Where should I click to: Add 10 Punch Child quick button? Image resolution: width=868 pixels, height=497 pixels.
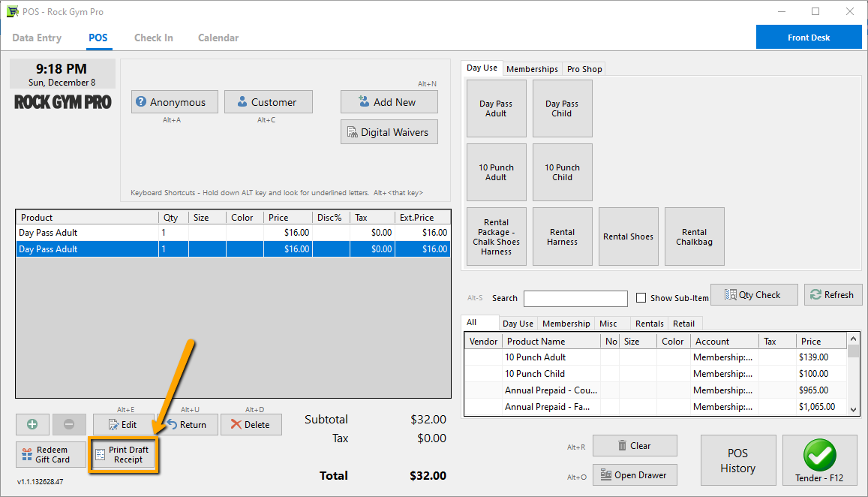(562, 173)
